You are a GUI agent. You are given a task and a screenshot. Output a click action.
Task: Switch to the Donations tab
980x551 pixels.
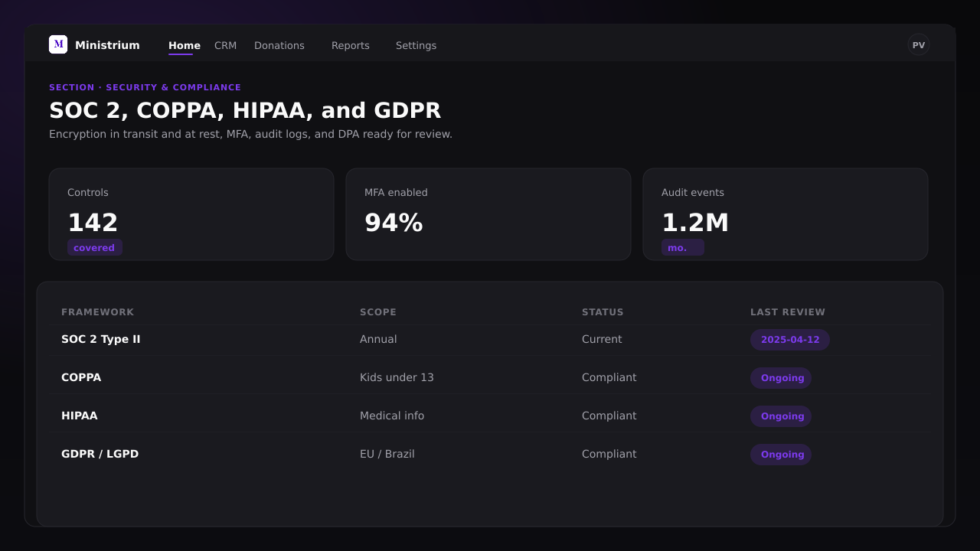(x=279, y=45)
